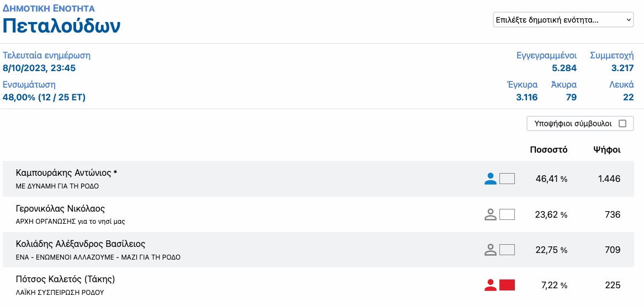
Task: Click the ΜΕ ΔΥΝΑΜΗ ΓΙΑ ΤΗ ΡΟΔΟ label
Action: click(x=57, y=186)
